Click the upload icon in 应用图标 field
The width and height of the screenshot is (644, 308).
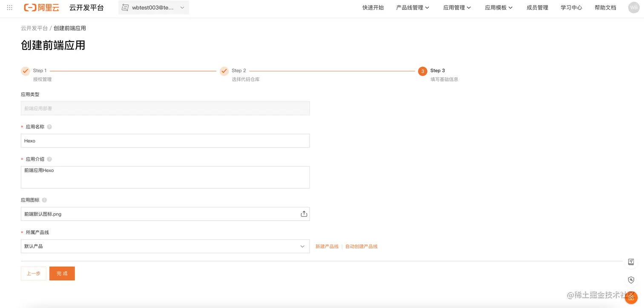tap(304, 214)
